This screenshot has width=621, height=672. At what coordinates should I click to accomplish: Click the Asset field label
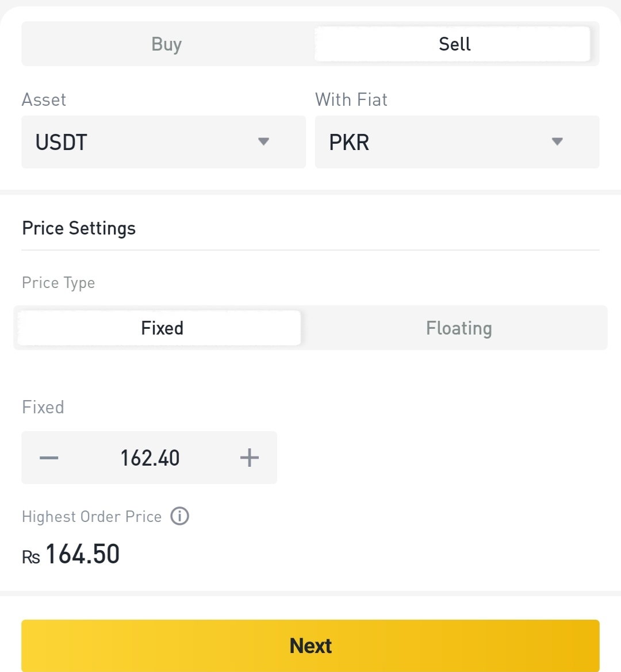[x=44, y=100]
